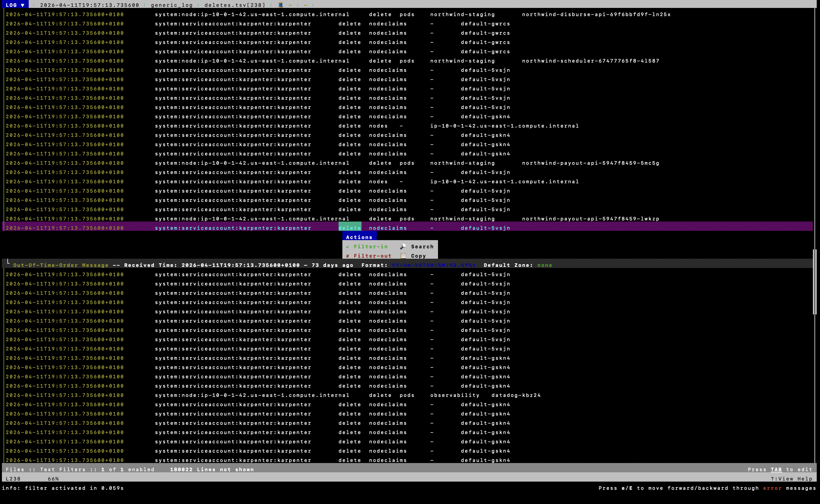Click the 73 days ago text
Image resolution: width=820 pixels, height=504 pixels.
coord(332,265)
